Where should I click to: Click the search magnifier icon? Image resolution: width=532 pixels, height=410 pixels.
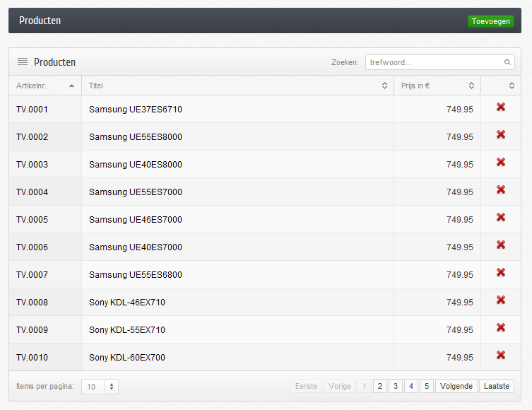[507, 62]
